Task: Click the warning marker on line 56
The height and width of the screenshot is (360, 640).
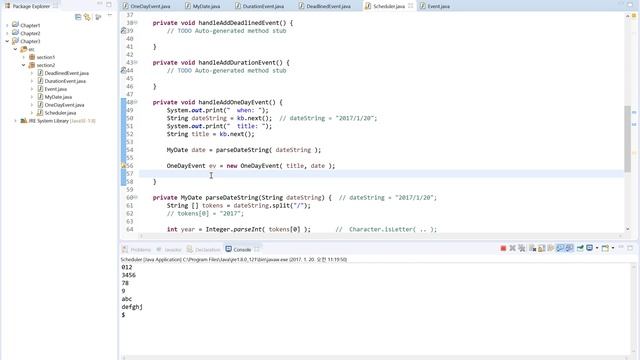Action: tap(123, 166)
